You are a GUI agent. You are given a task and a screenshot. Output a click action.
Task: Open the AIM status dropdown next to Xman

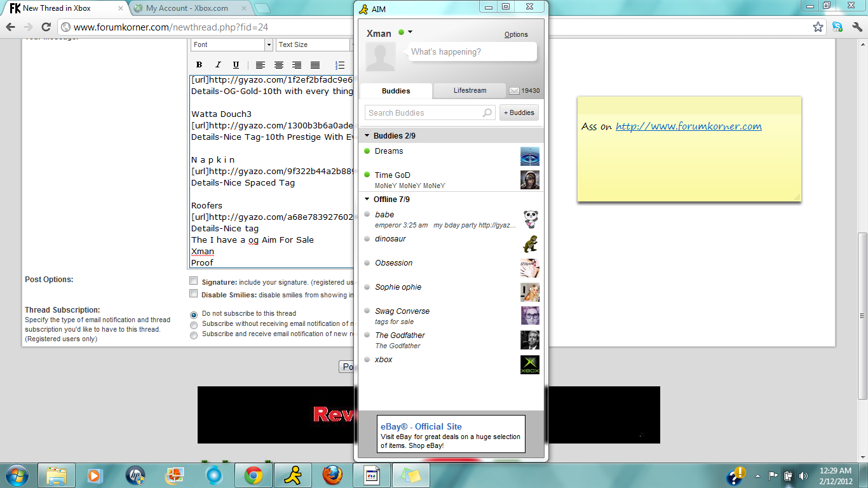(410, 32)
